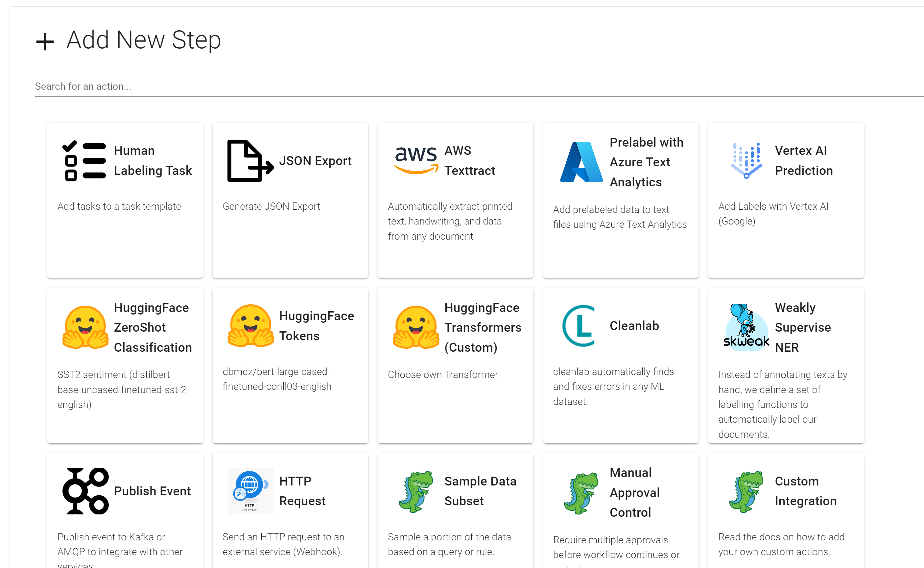Select the HuggingFace Tokens card title
Screen dimensions: 924x568
(316, 326)
